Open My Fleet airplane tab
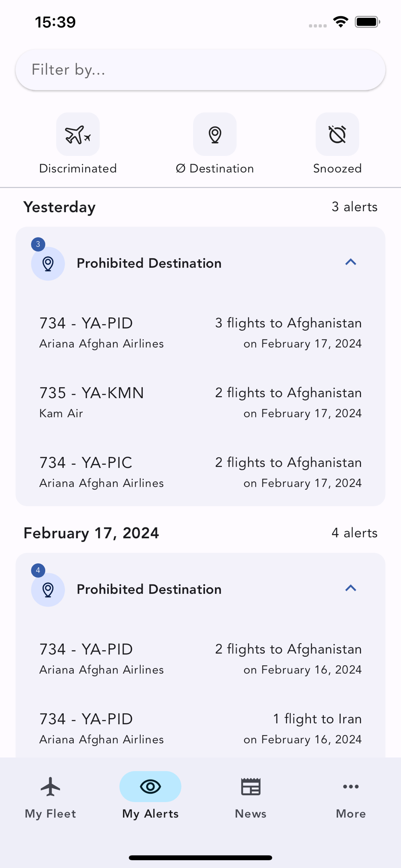The image size is (401, 868). [50, 786]
